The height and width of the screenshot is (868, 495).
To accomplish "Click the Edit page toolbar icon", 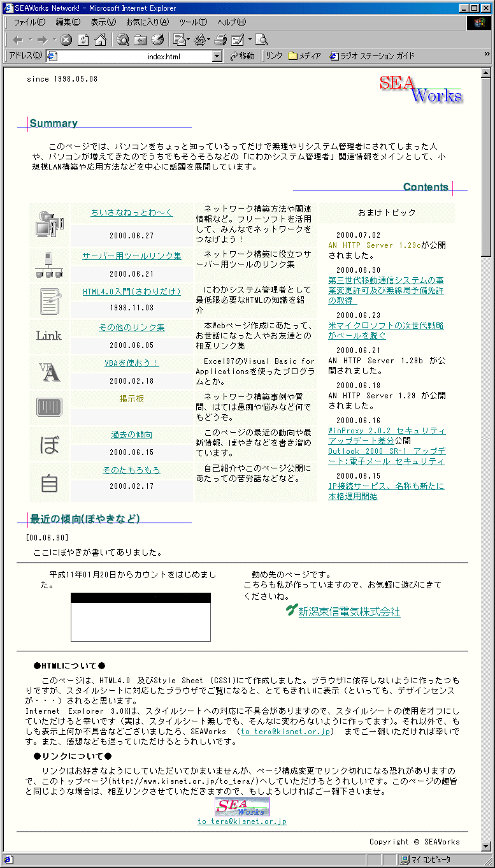I will (x=238, y=40).
